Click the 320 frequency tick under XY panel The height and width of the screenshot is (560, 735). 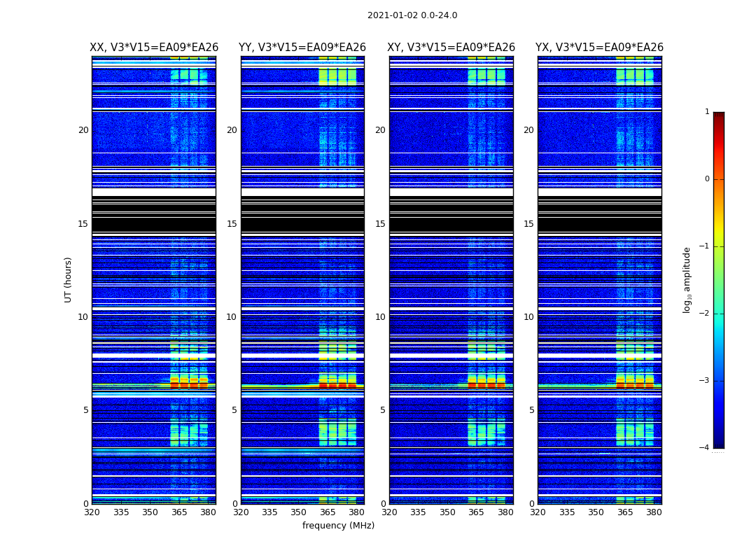tap(390, 512)
